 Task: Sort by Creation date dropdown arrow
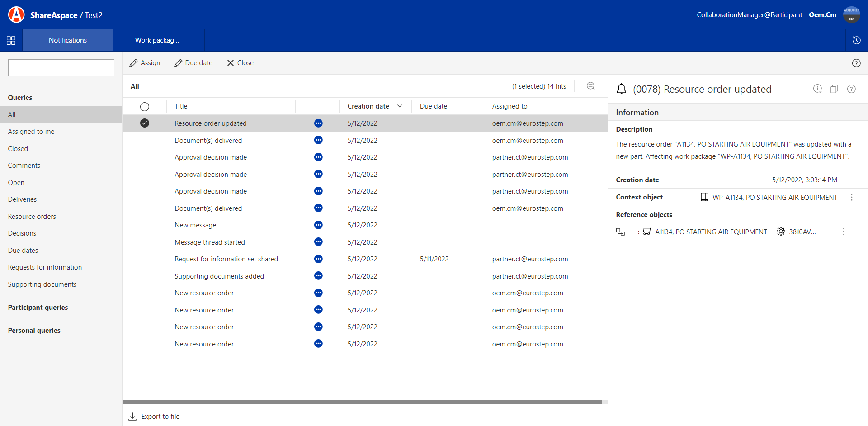pyautogui.click(x=400, y=106)
